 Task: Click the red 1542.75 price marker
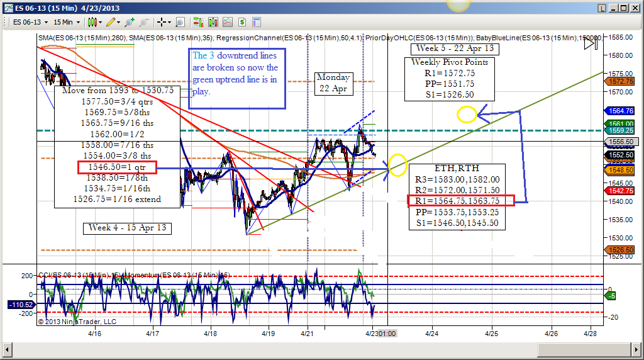pyautogui.click(x=619, y=191)
